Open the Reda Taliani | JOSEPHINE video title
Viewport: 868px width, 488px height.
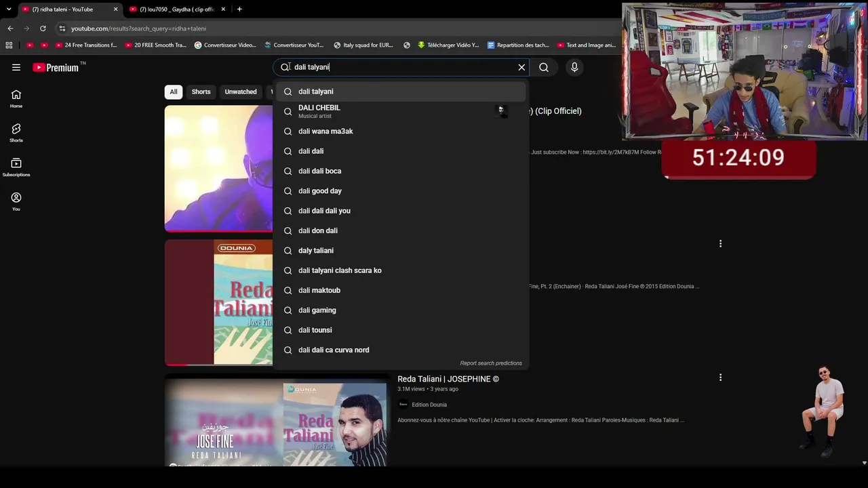point(448,380)
